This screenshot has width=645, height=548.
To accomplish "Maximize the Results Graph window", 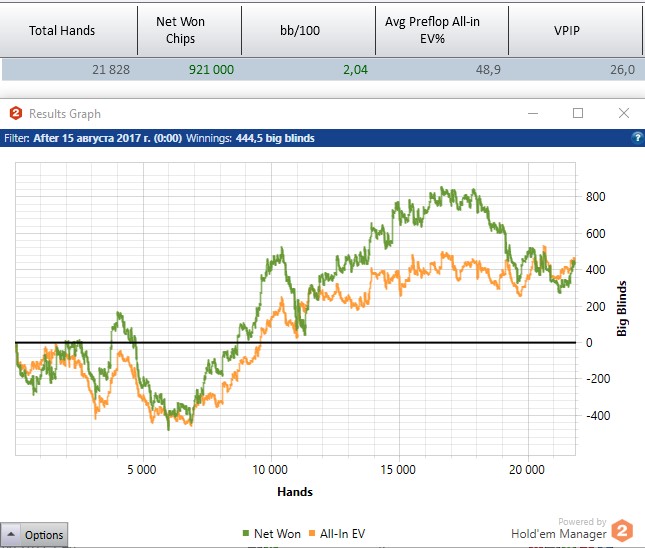I will [x=578, y=113].
